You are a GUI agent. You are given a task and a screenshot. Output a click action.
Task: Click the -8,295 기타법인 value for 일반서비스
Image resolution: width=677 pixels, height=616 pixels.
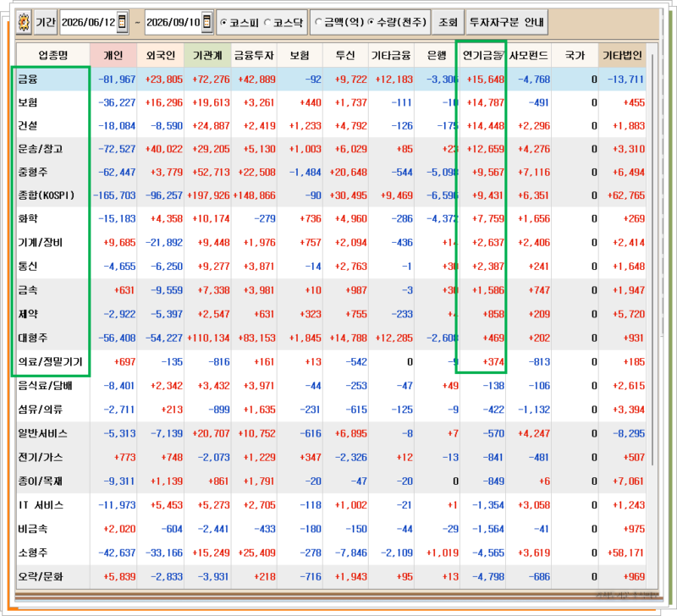pyautogui.click(x=629, y=433)
